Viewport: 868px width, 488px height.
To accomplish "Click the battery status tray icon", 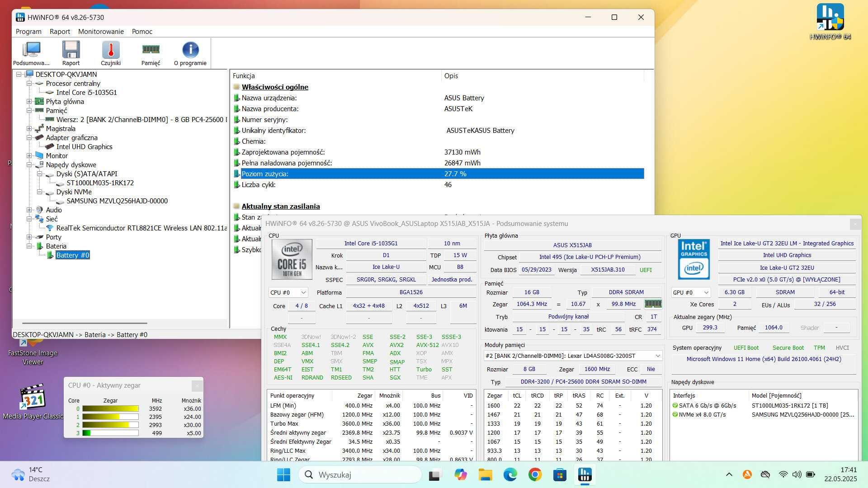I will coord(811,474).
